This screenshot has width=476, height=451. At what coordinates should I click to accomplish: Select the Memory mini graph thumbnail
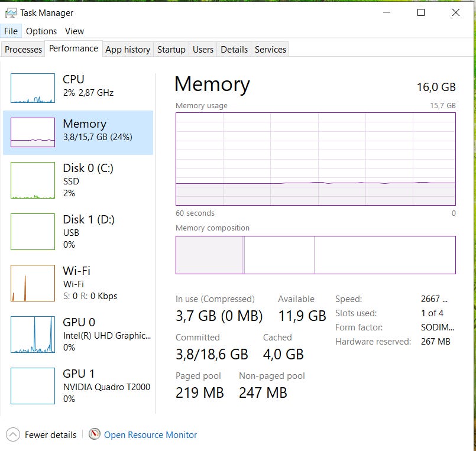33,132
